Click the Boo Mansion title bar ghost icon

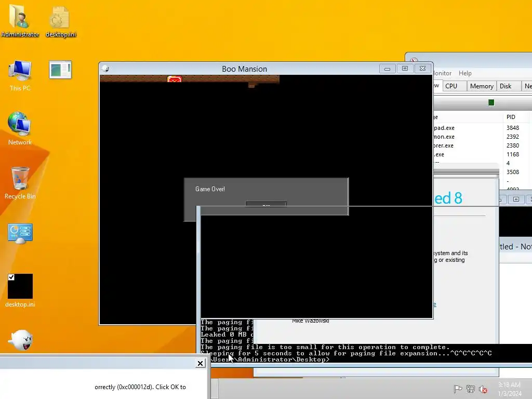pos(105,69)
